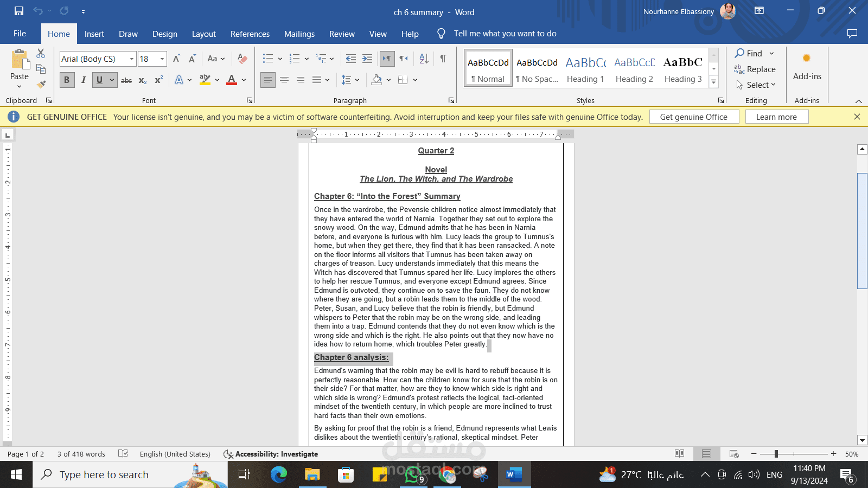Click the Replace icon
868x488 pixels.
[x=755, y=69]
